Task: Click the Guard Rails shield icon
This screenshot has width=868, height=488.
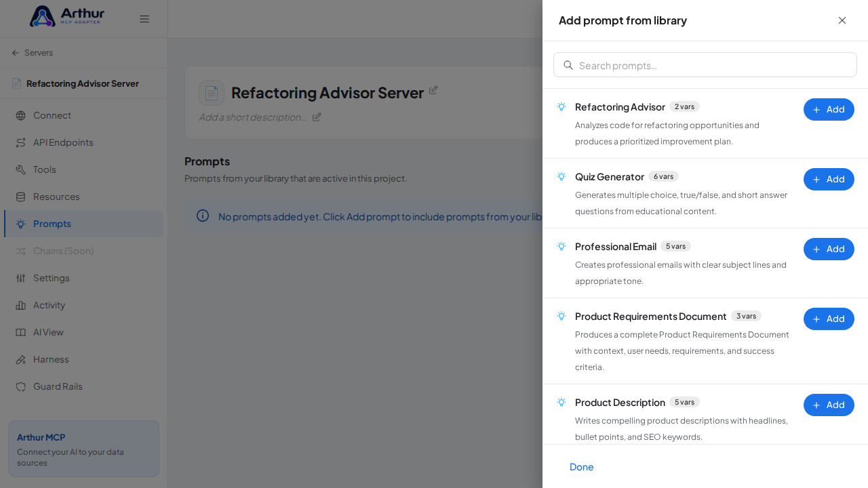Action: click(21, 386)
